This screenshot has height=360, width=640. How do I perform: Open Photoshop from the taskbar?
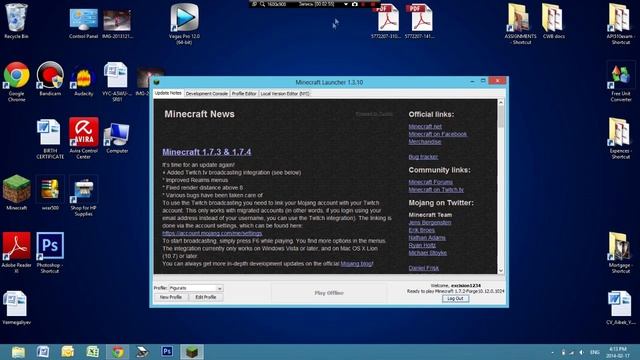(x=167, y=351)
